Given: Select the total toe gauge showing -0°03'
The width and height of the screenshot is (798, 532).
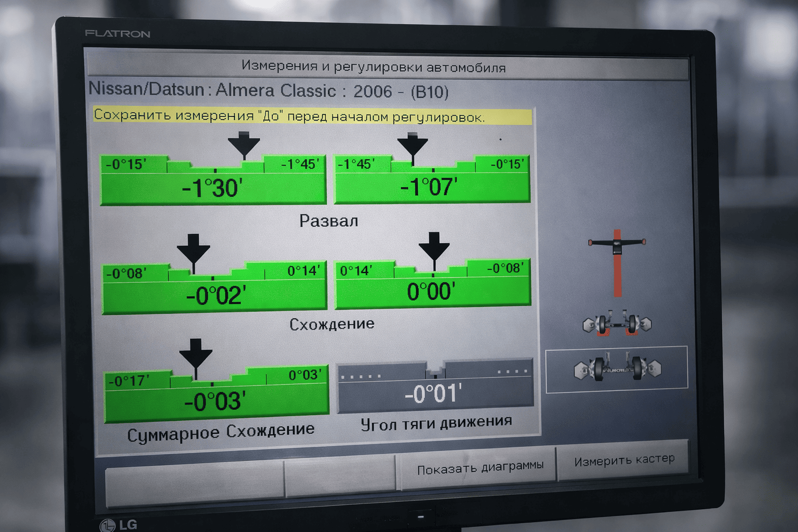Looking at the screenshot, I should click(x=216, y=394).
